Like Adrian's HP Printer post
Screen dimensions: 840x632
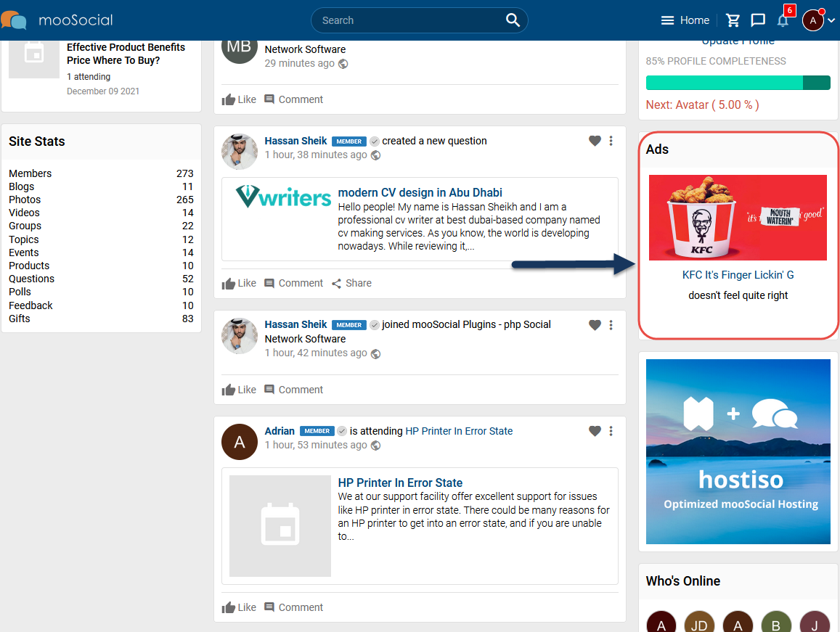click(239, 607)
